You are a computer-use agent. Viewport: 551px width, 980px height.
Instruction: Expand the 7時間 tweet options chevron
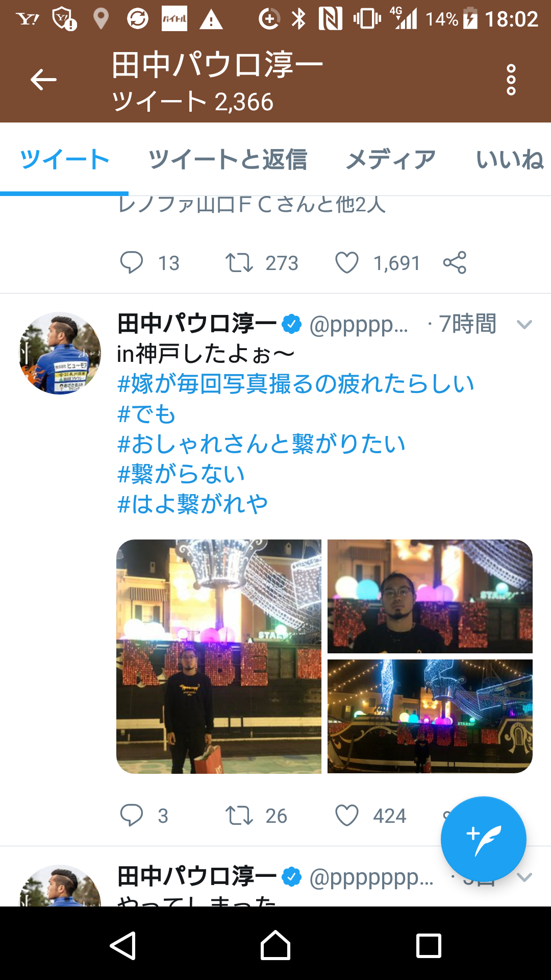(x=524, y=325)
